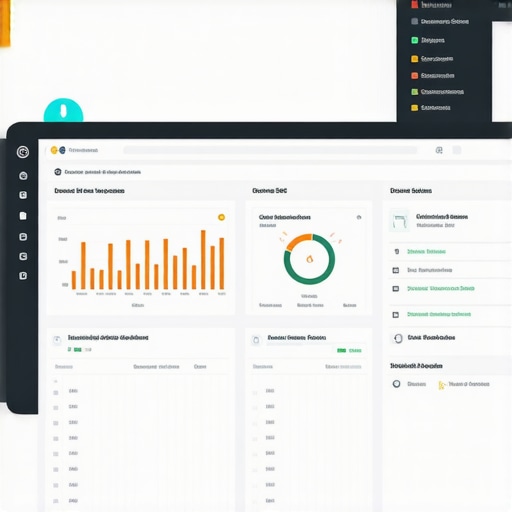512x512 pixels.
Task: Click calendar icon beside the gray list row
Action: 396,270
